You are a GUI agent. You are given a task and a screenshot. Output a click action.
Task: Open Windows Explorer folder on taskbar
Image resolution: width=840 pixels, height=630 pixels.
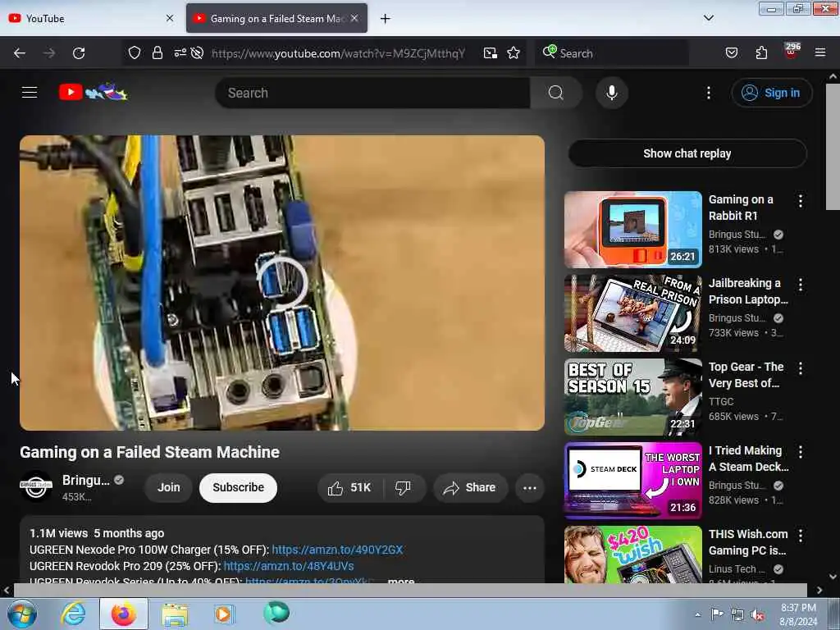tap(175, 614)
